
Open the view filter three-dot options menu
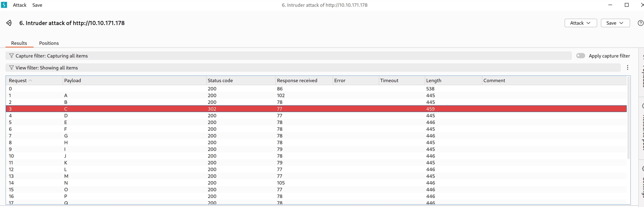(627, 67)
